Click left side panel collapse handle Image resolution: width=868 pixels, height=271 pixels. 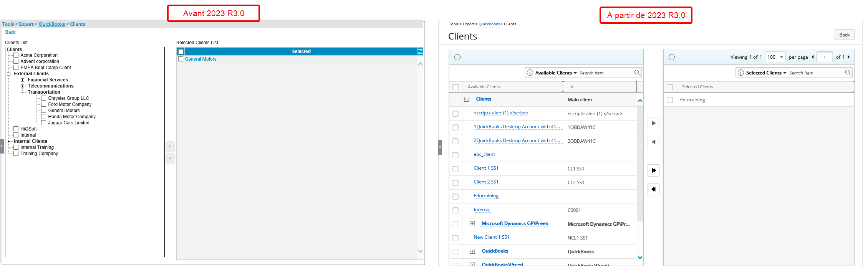(2, 146)
